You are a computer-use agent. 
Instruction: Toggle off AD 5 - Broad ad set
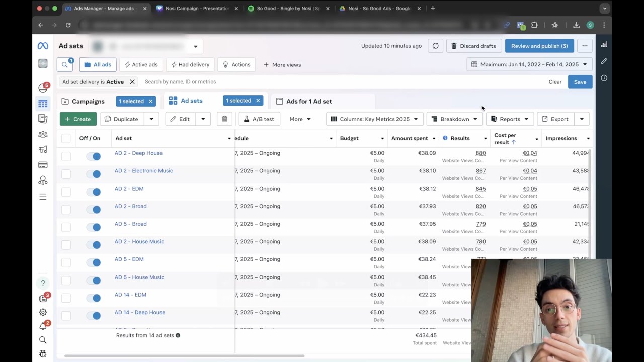(x=94, y=227)
